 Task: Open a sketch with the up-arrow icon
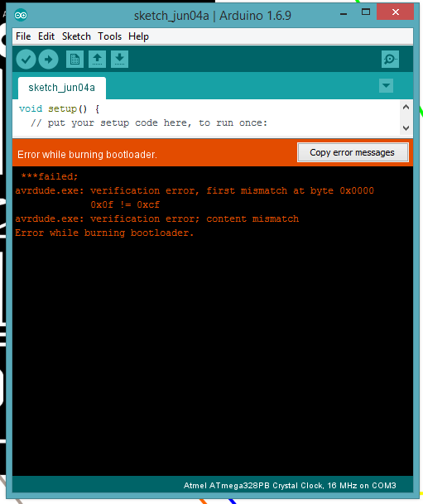pos(97,59)
